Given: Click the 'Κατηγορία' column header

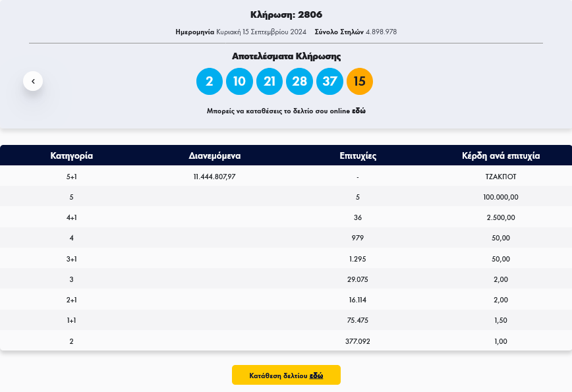Looking at the screenshot, I should point(72,156).
